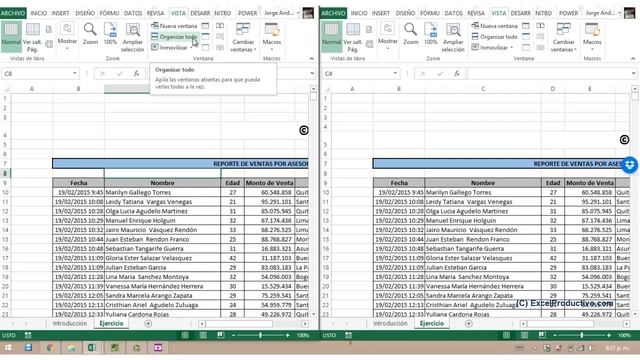Click zoom in plus in left window
640x360 pixels.
pyautogui.click(x=288, y=335)
